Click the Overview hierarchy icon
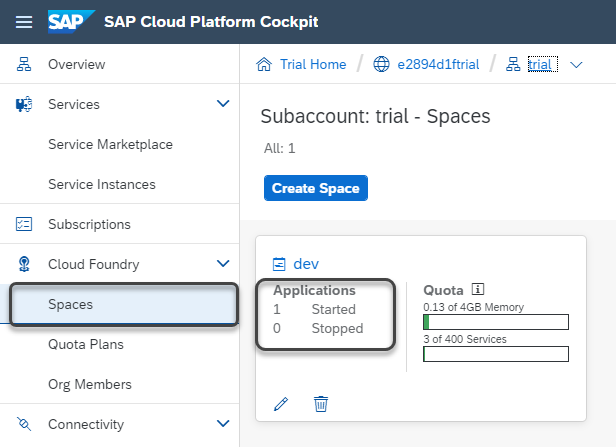Viewport: 616px width, 447px height. coord(24,64)
